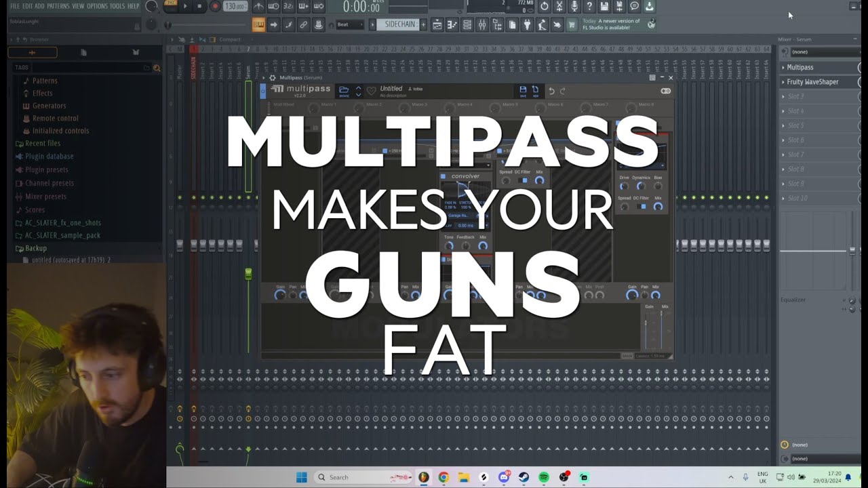Open the EDIT menu
The height and width of the screenshot is (488, 868).
pyautogui.click(x=27, y=6)
